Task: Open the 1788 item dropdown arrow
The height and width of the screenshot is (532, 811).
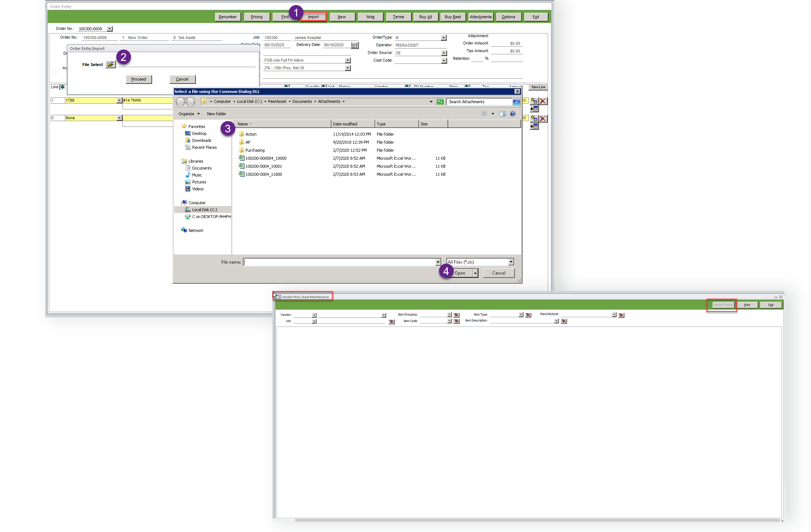Action: [119, 100]
